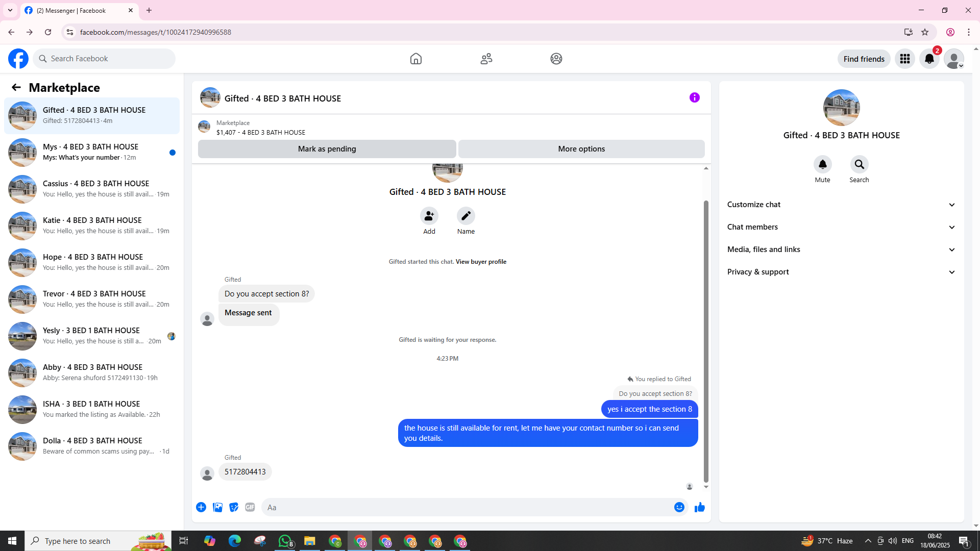Open the Katie conversation
This screenshot has width=980, height=551.
click(x=92, y=226)
